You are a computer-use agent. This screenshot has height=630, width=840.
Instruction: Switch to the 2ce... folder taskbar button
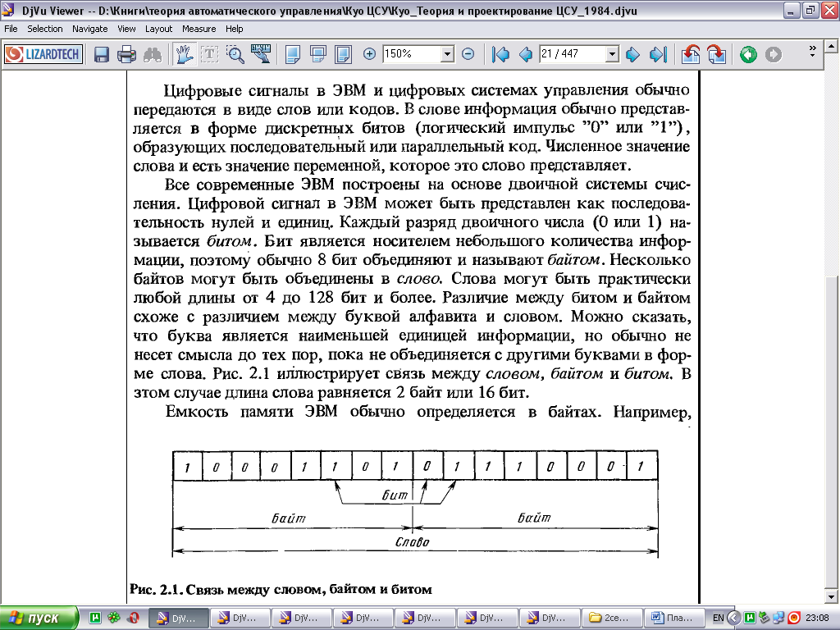click(610, 618)
